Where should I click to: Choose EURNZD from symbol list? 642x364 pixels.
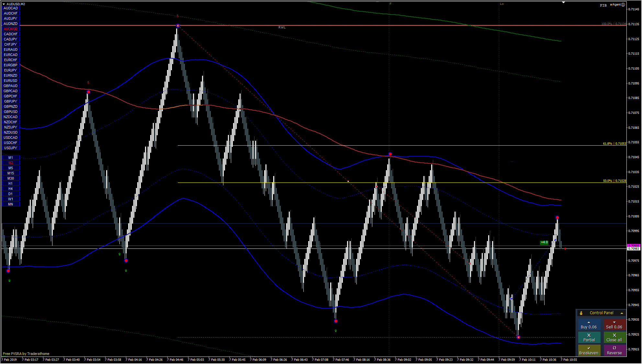11,75
